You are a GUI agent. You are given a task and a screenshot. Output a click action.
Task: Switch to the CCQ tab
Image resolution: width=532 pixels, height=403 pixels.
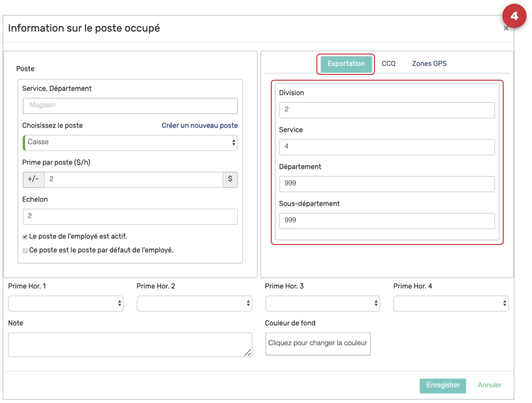click(388, 64)
